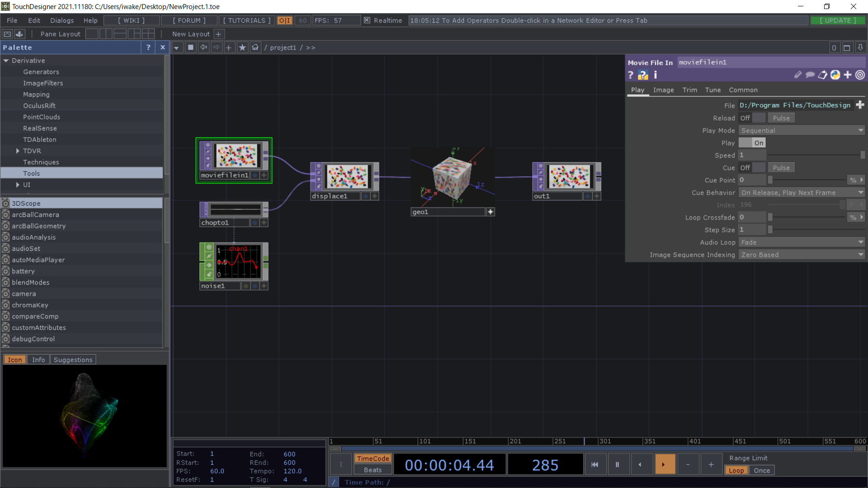
Task: Switch to the Trim parameter tab
Action: [x=689, y=90]
